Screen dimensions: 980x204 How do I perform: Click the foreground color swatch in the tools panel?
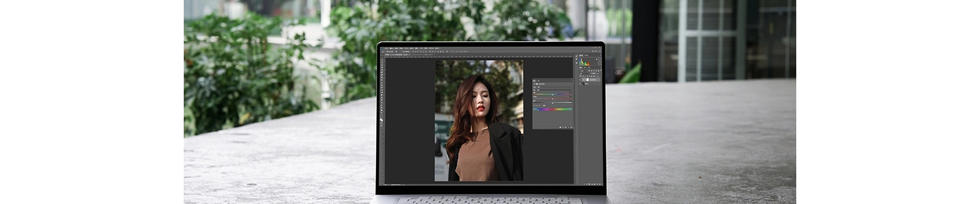pyautogui.click(x=381, y=119)
